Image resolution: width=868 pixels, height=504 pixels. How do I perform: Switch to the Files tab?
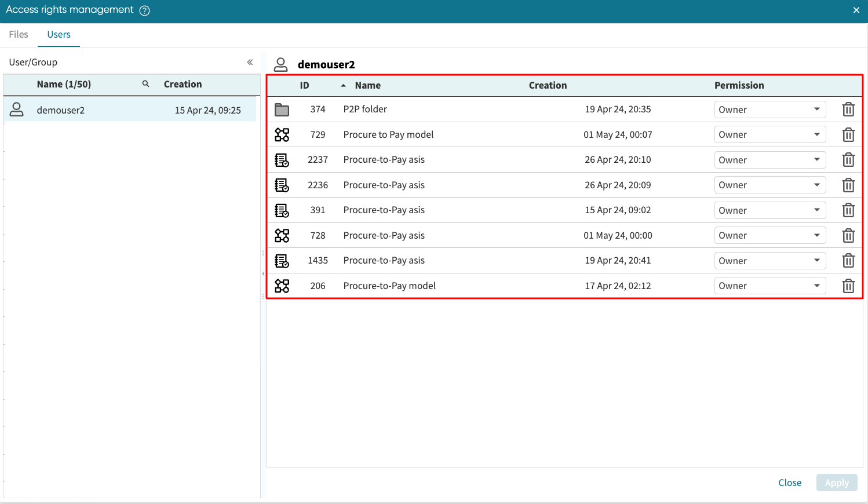[19, 35]
